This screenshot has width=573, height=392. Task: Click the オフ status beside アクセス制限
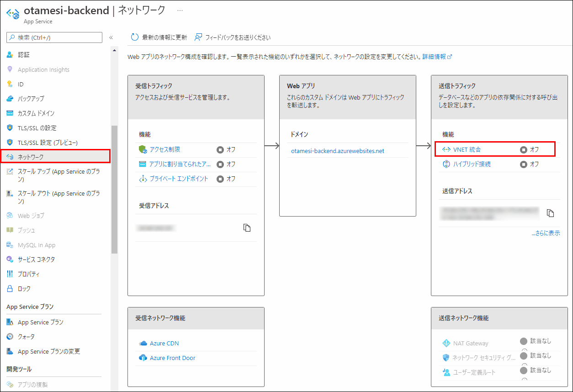[x=226, y=149]
